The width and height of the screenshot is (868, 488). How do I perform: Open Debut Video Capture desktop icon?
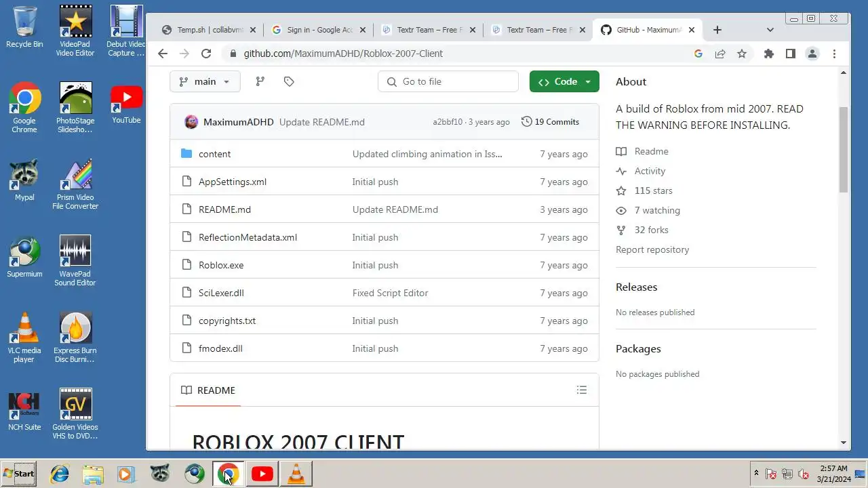pos(126,31)
